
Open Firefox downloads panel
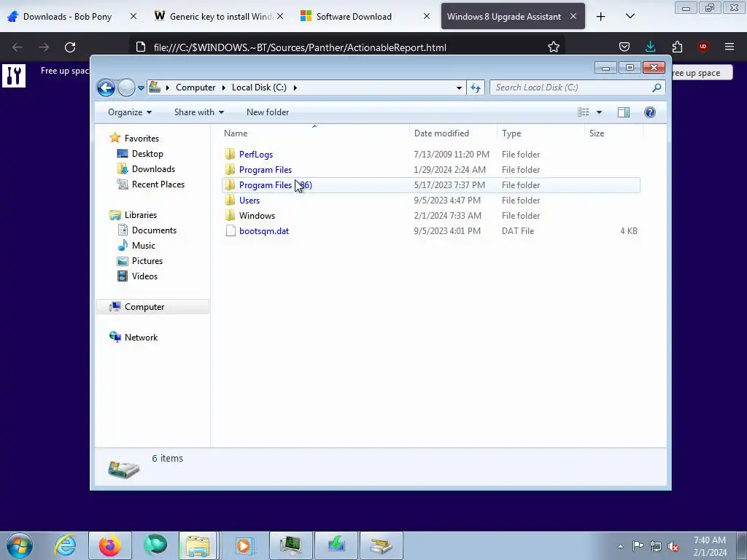[x=650, y=47]
